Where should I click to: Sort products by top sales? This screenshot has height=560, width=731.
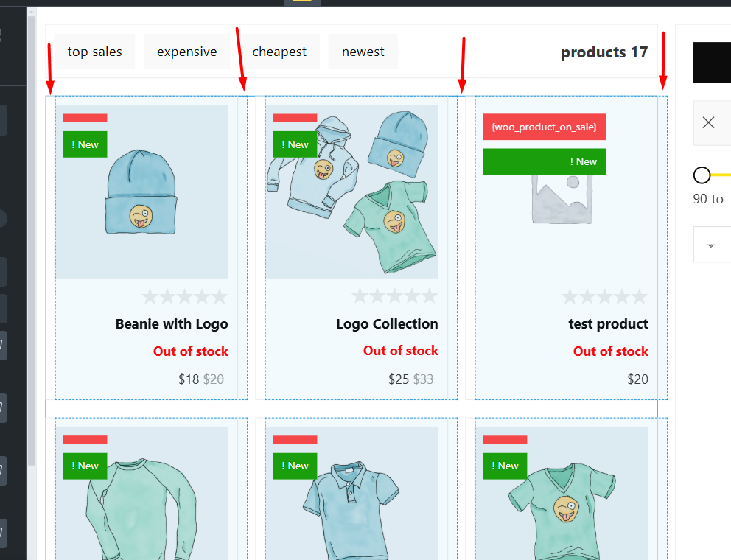click(94, 52)
